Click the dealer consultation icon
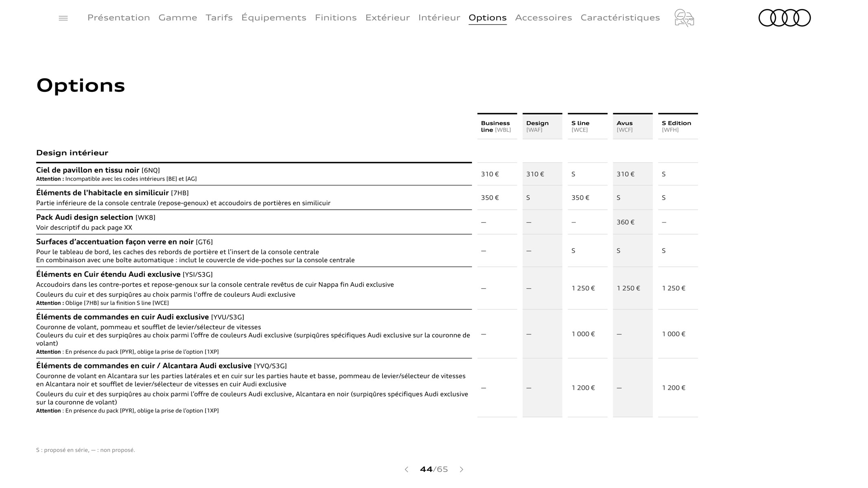 [684, 18]
